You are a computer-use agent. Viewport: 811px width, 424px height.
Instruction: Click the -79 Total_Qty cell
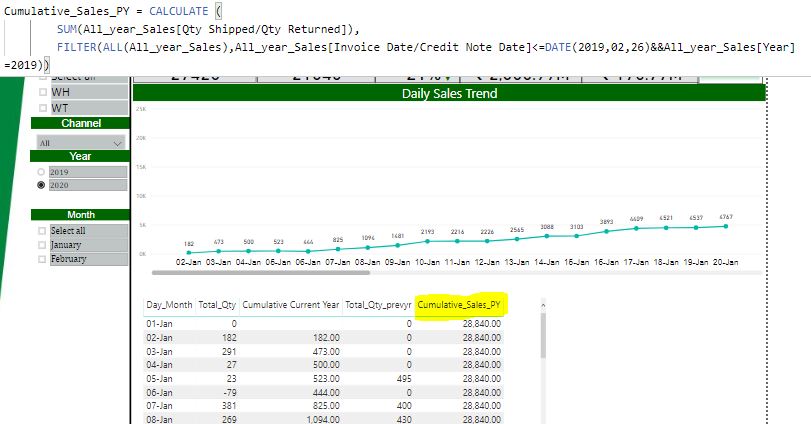229,392
